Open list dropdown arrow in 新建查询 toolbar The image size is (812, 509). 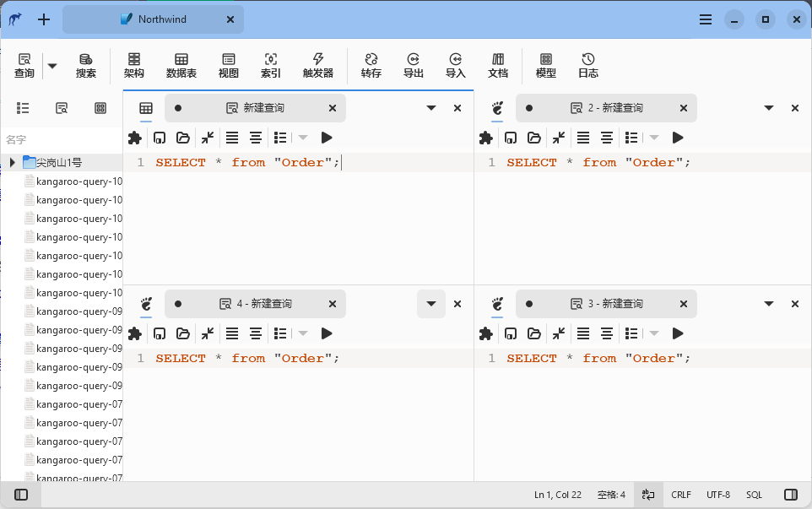coord(303,138)
